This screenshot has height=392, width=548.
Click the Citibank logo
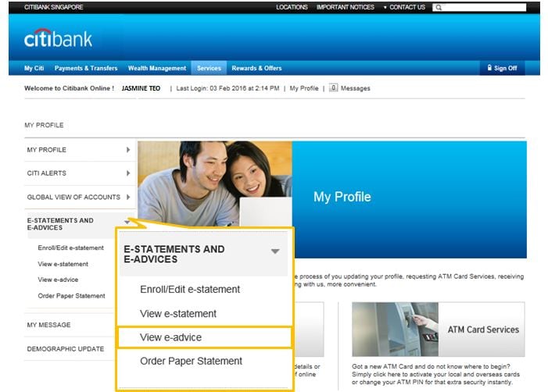click(x=58, y=38)
